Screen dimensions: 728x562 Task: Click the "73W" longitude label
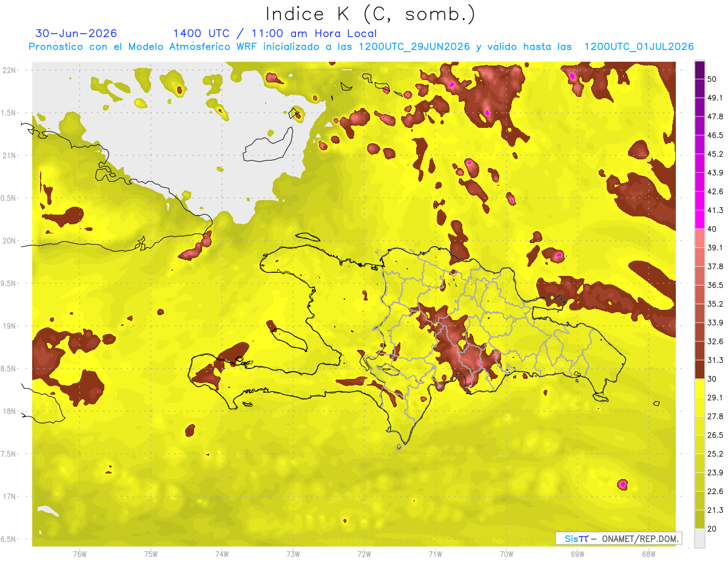293,554
